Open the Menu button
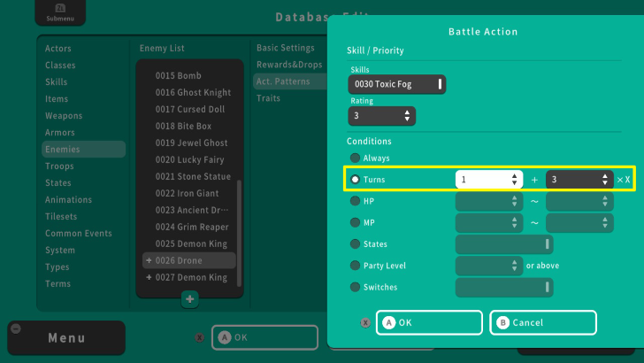The image size is (644, 363). coord(66,338)
